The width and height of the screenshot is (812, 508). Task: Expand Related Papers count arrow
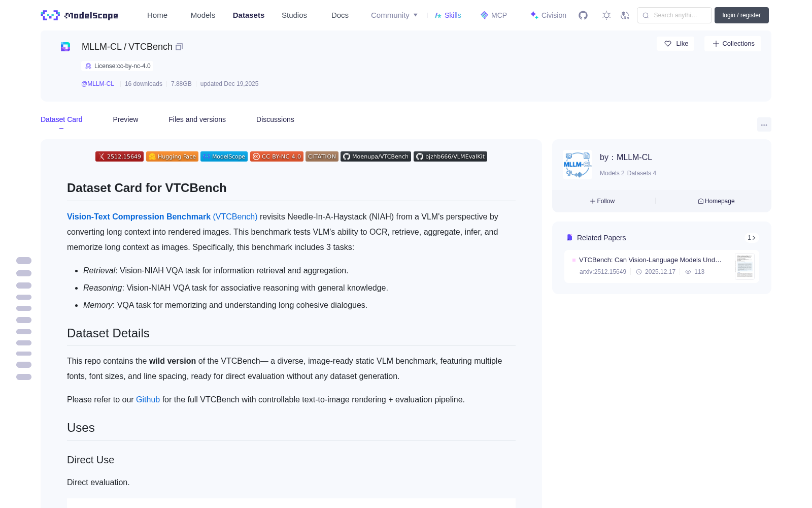752,238
